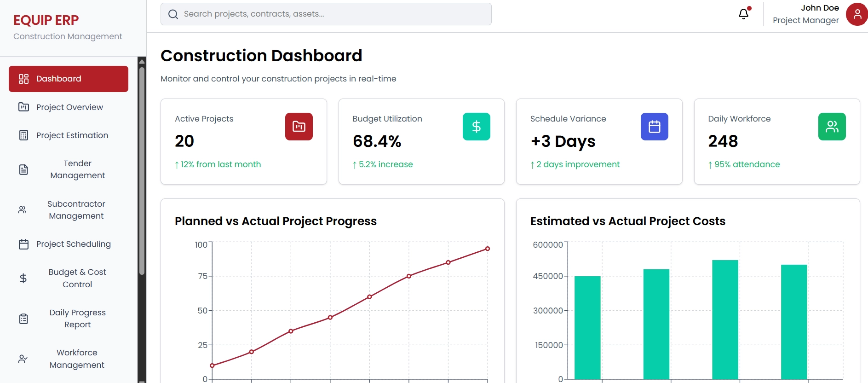
Task: Click the Daily Workforce people icon
Action: pyautogui.click(x=832, y=127)
